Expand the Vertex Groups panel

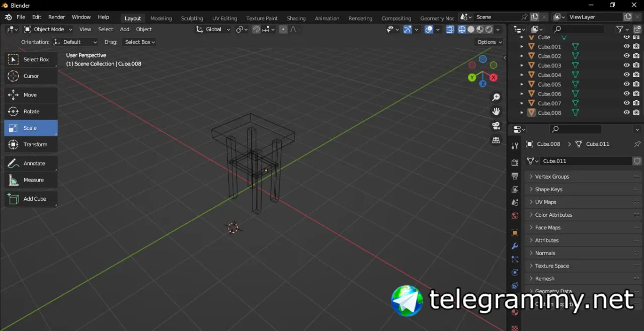point(584,177)
